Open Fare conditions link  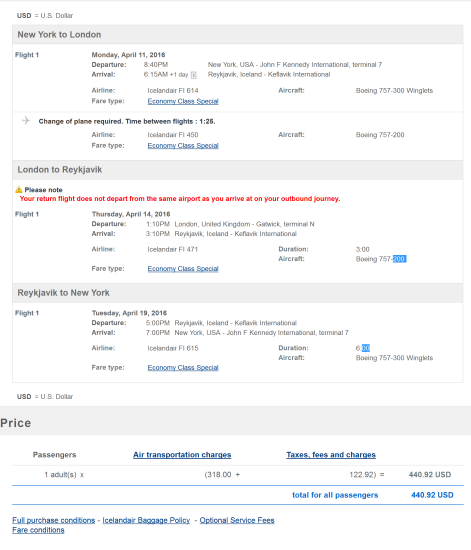point(38,530)
